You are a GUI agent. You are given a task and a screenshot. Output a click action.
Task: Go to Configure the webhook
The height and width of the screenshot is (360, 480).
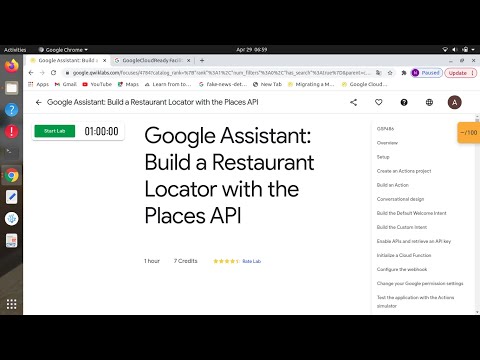[x=402, y=269]
